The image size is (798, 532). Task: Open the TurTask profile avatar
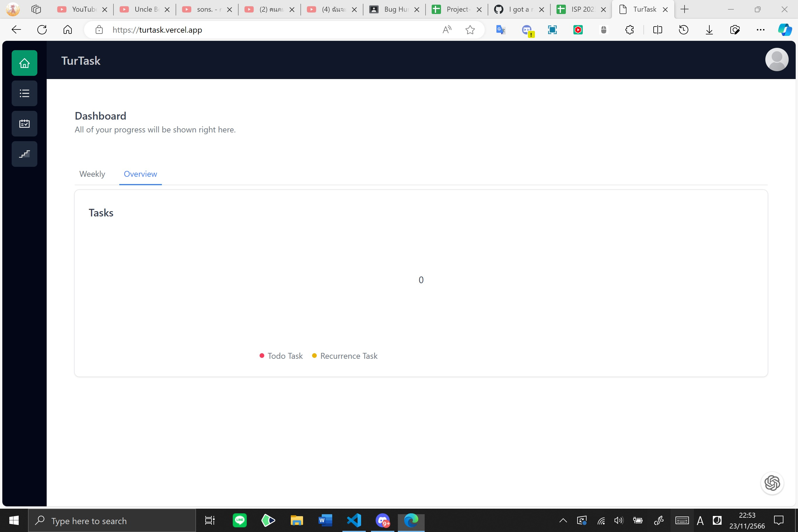tap(777, 60)
